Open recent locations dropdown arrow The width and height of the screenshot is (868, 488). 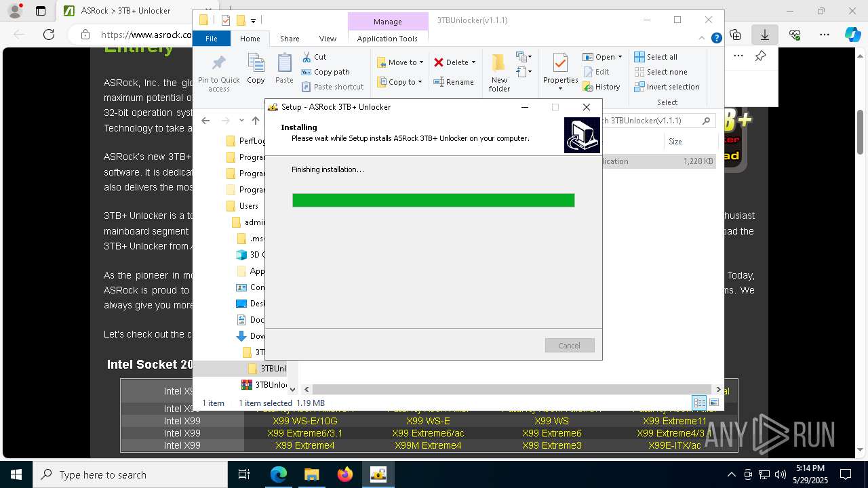[x=241, y=121]
